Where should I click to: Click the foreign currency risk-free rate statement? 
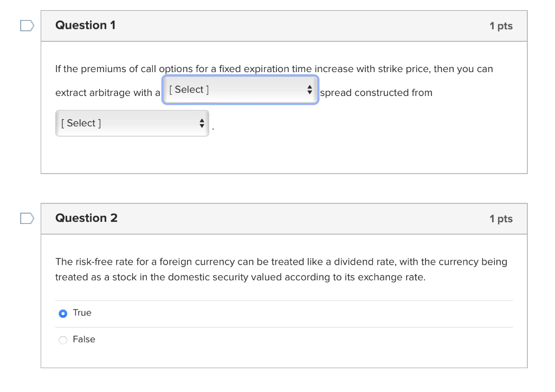(281, 262)
